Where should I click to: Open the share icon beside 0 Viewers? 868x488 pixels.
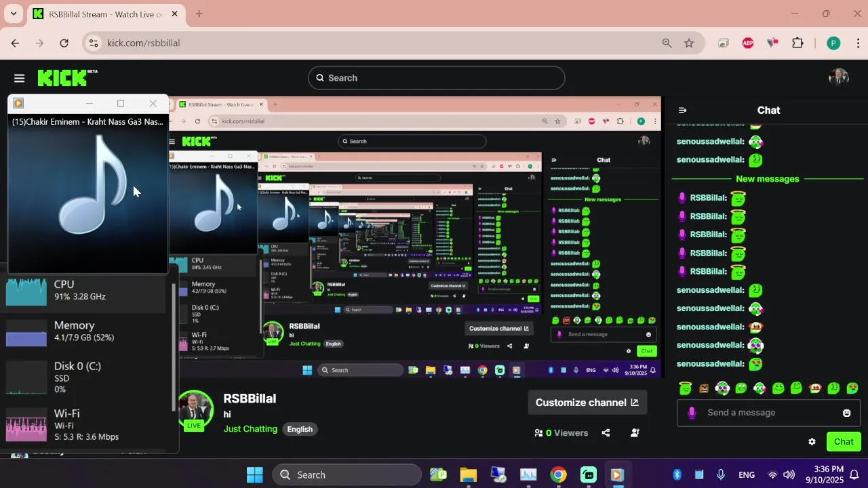[606, 433]
